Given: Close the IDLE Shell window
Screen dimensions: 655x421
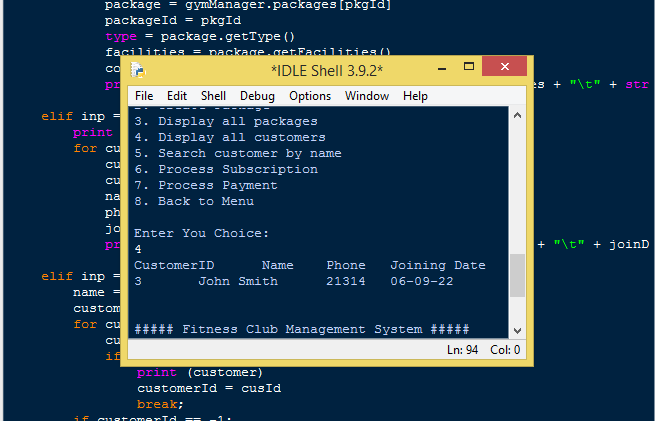Looking at the screenshot, I should pos(505,66).
